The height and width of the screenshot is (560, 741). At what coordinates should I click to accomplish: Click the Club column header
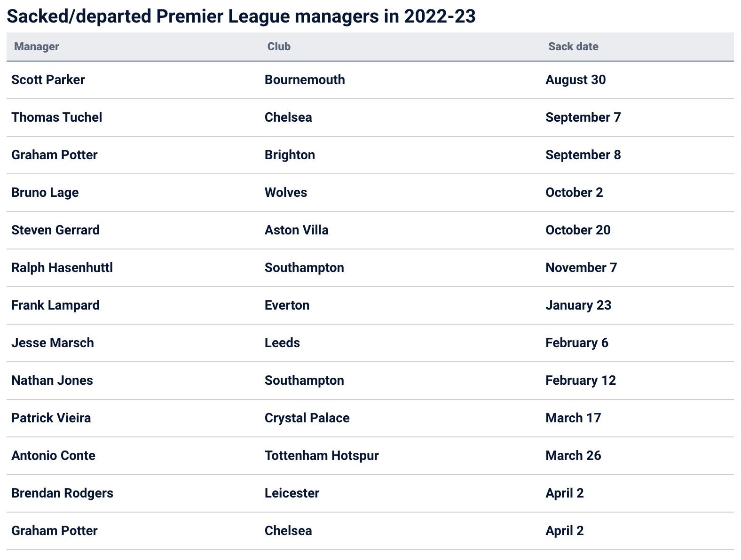279,47
